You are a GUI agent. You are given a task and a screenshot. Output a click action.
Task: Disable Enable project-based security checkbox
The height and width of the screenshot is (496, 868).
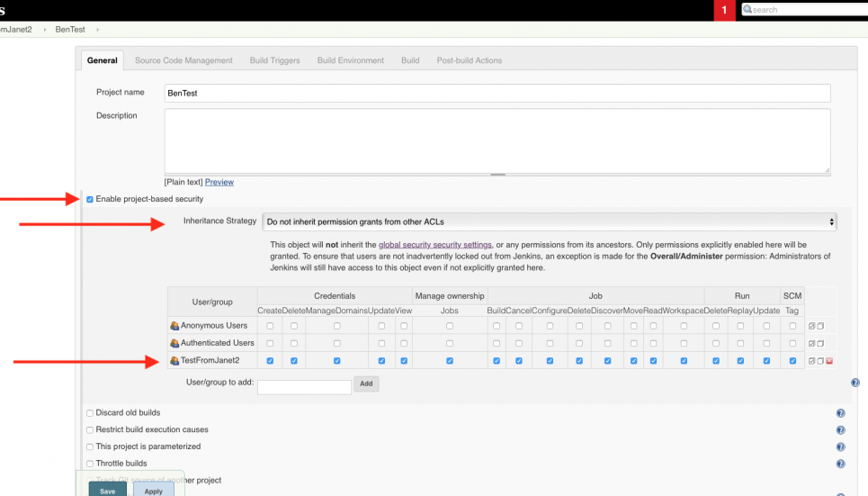tap(90, 199)
